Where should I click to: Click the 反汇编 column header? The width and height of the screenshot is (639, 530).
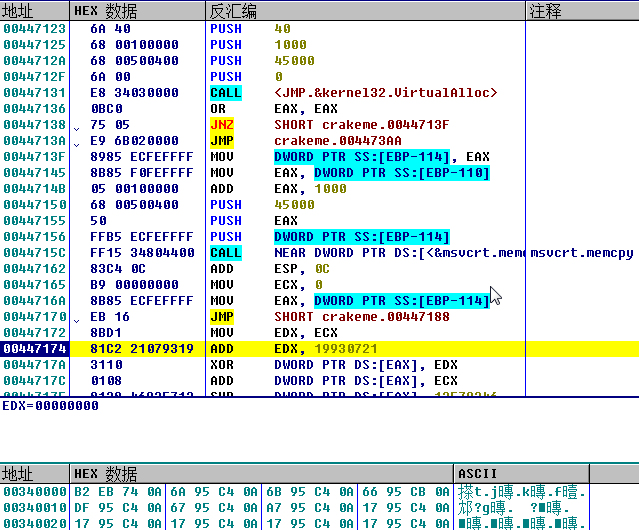(x=365, y=11)
